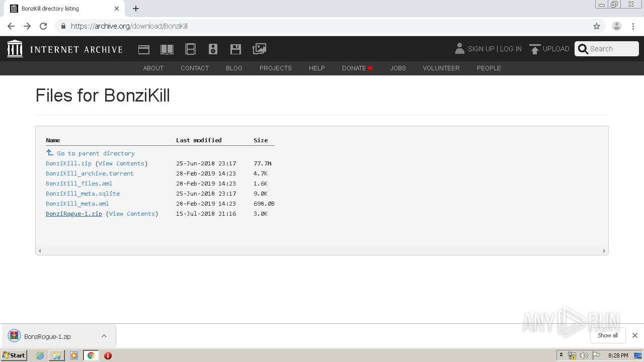Open the Start menu

tap(14, 355)
